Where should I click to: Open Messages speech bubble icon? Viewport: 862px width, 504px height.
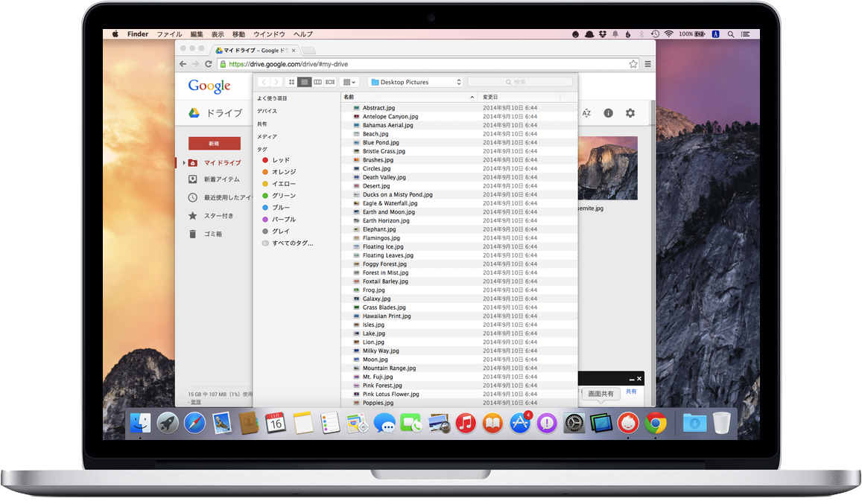click(x=384, y=423)
